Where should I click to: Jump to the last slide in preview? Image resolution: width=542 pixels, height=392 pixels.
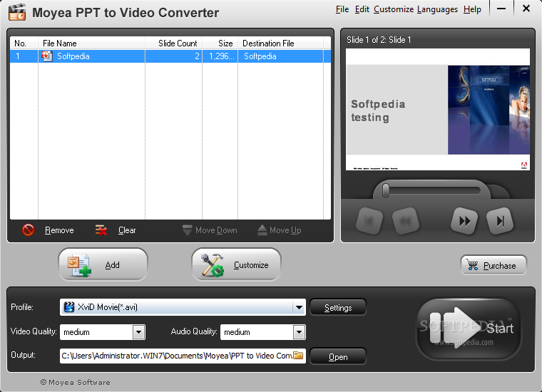500,221
